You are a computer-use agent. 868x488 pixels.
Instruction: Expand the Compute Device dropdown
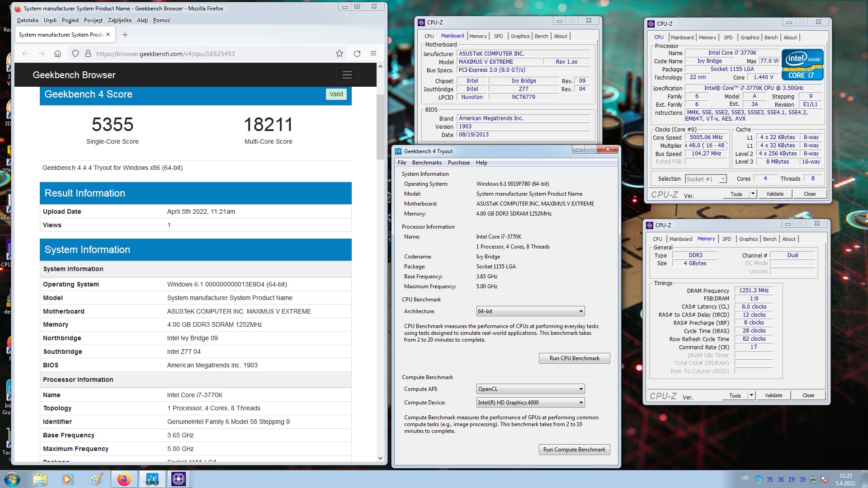click(x=531, y=403)
